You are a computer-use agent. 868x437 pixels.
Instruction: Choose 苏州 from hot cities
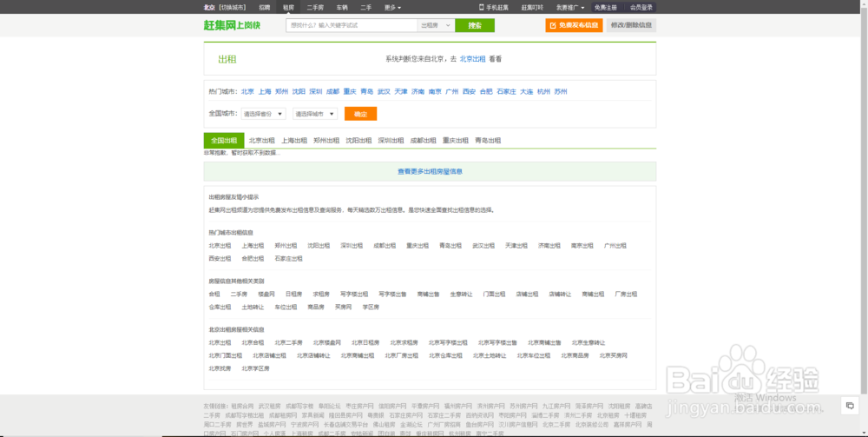coord(560,91)
